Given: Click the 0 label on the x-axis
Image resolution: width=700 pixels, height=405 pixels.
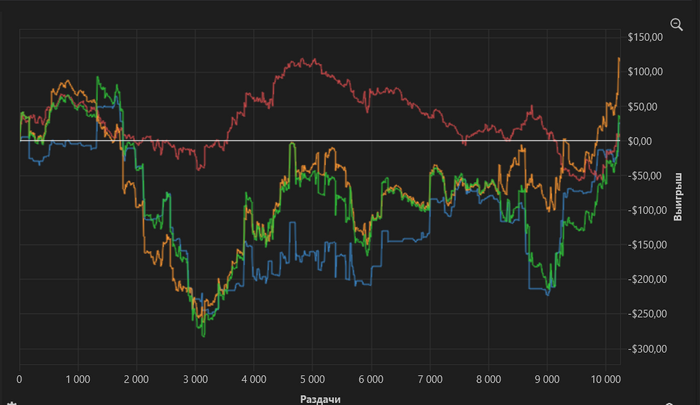Looking at the screenshot, I should [x=19, y=379].
